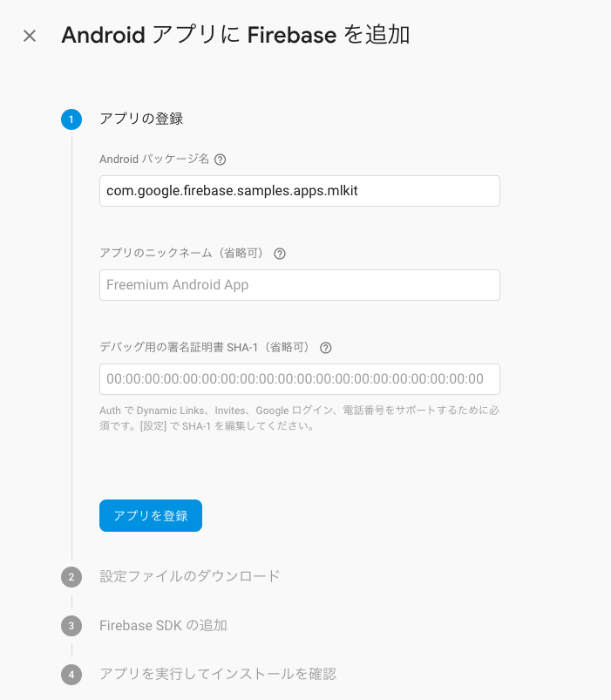Click the Android パッケージ名 label
Viewport: 611px width, 700px height.
(154, 160)
